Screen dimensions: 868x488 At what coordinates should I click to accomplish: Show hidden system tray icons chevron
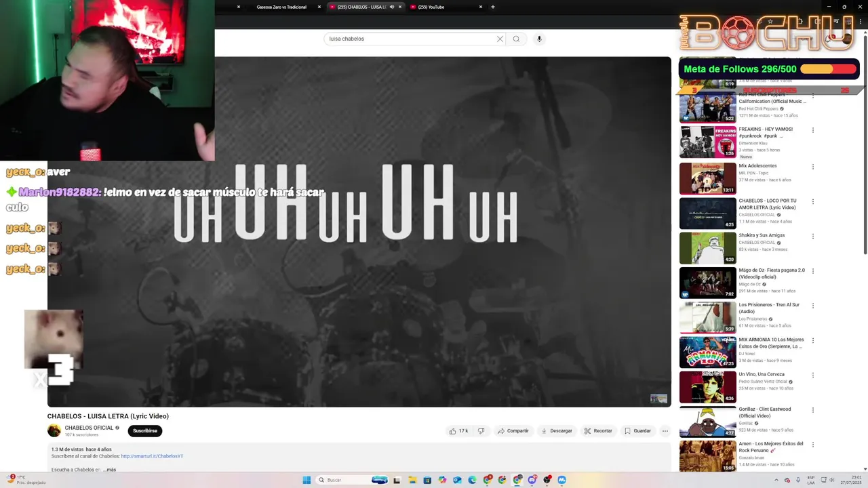(x=776, y=480)
